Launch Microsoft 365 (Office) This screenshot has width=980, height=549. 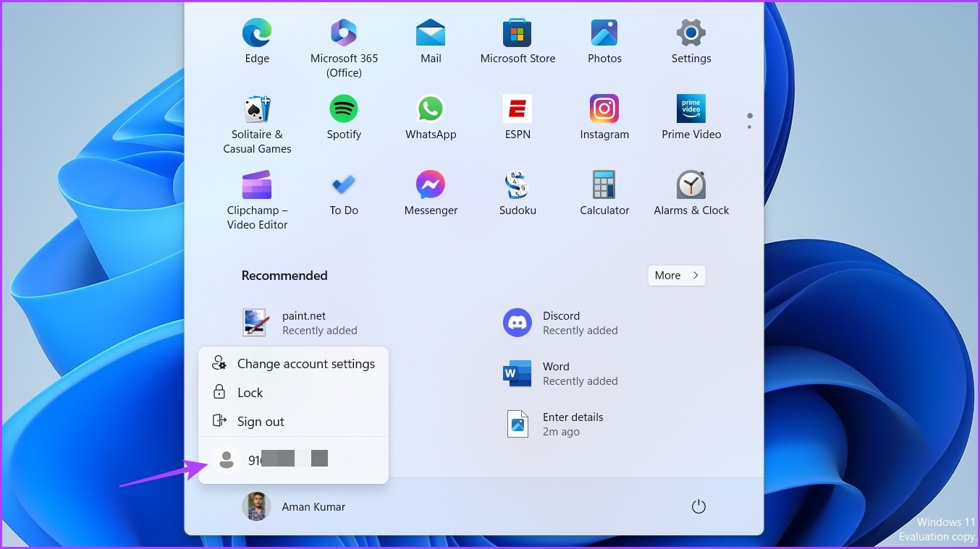click(344, 49)
